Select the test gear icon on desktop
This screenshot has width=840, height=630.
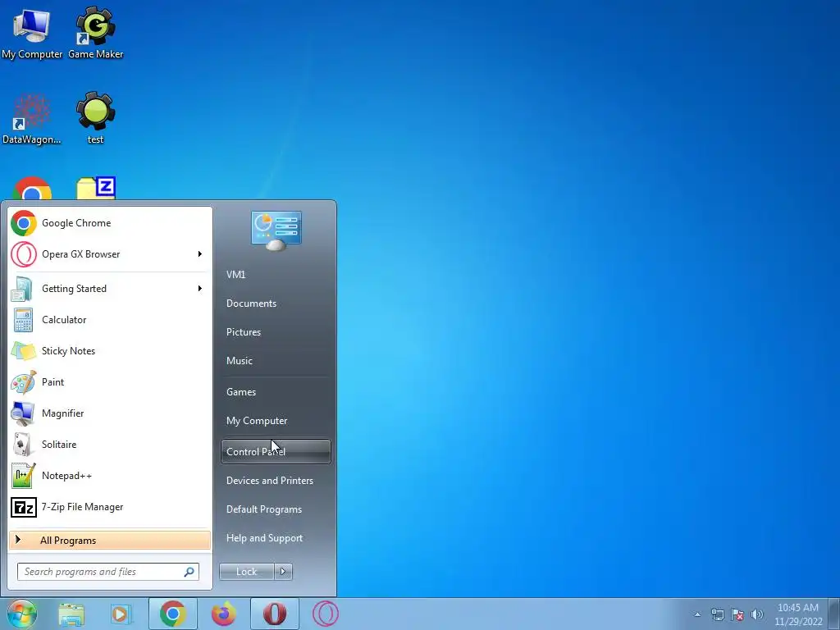[95, 118]
